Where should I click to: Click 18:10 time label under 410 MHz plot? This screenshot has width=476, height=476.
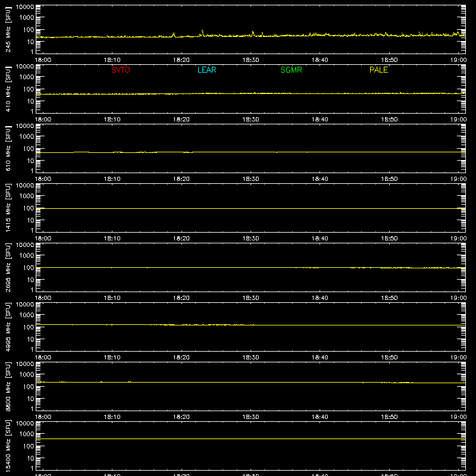click(x=112, y=120)
